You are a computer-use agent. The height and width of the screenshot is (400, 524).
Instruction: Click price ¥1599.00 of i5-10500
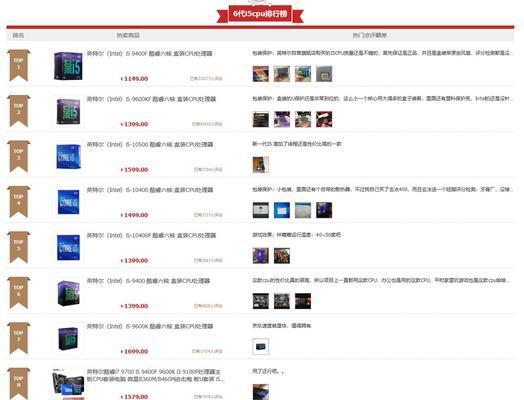[134, 170]
